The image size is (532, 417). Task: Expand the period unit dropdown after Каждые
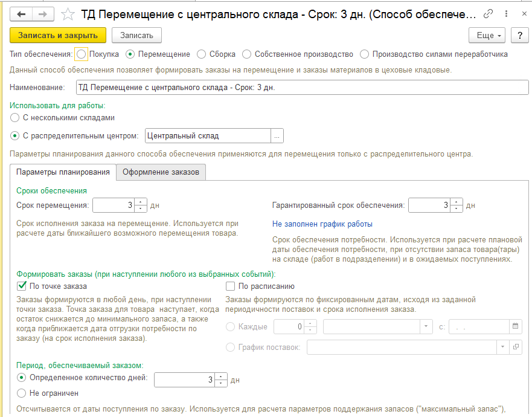[426, 327]
